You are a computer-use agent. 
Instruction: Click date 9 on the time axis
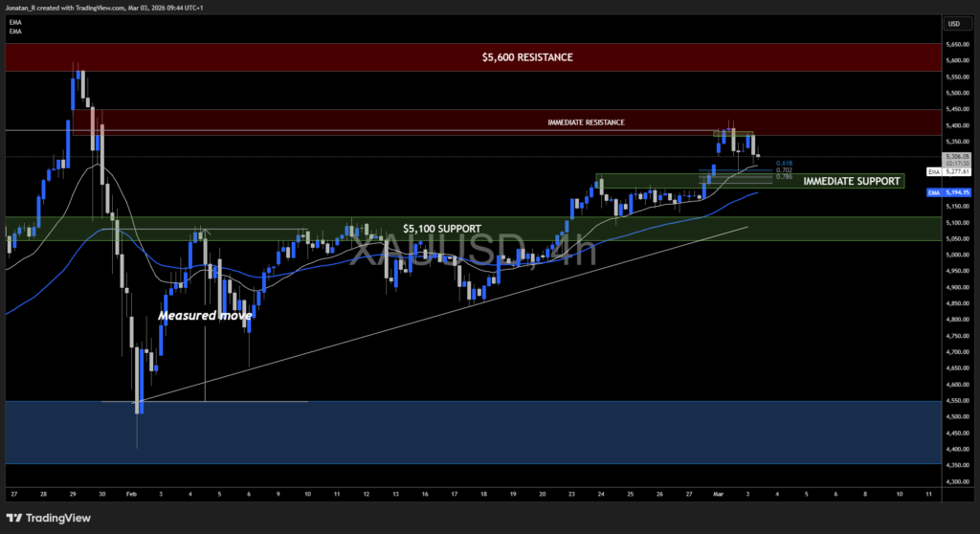point(278,494)
